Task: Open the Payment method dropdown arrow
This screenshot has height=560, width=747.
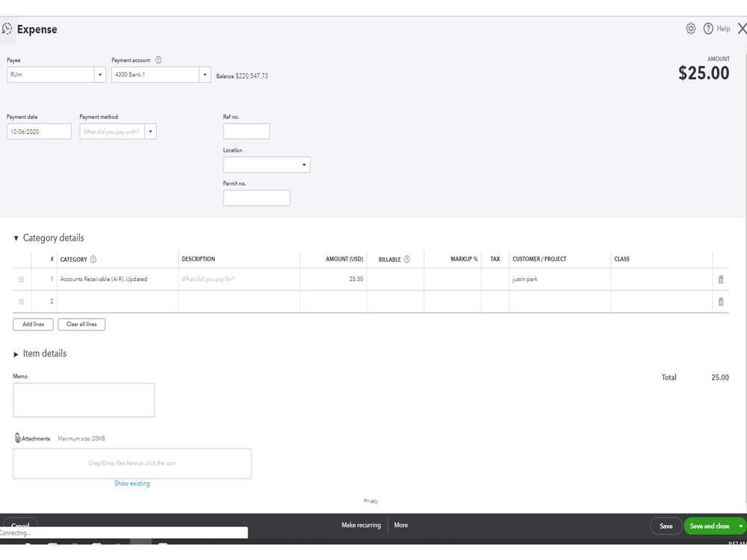Action: [x=150, y=132]
